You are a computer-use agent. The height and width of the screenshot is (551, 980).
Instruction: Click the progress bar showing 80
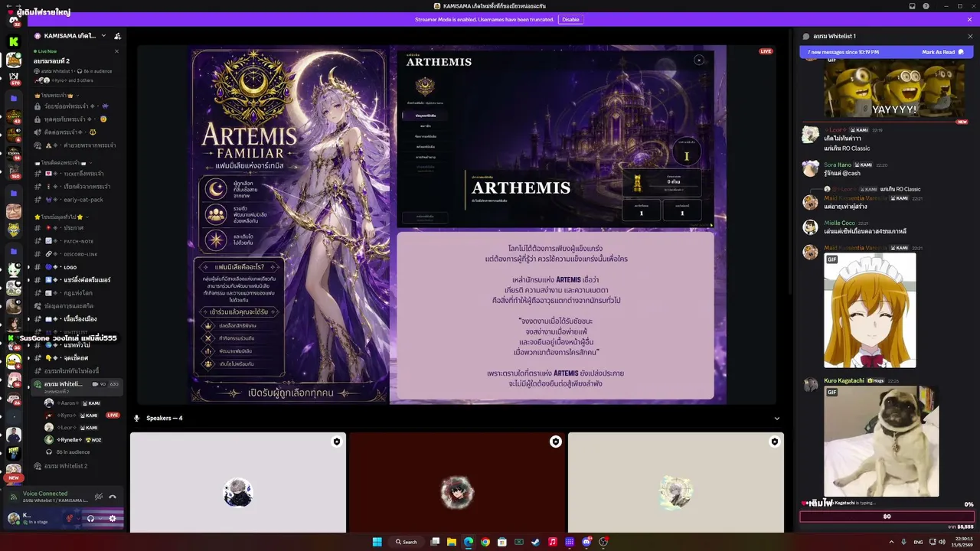pos(887,517)
